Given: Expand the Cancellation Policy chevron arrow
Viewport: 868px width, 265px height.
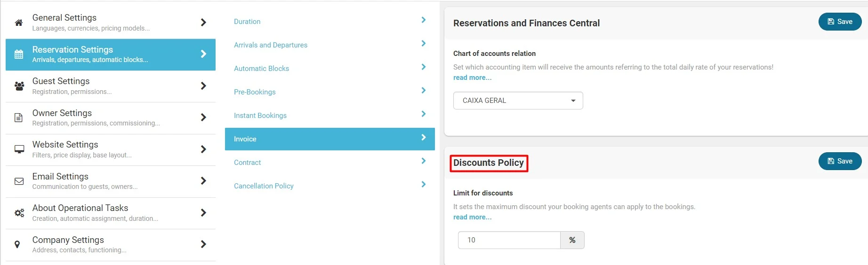Looking at the screenshot, I should click(423, 184).
